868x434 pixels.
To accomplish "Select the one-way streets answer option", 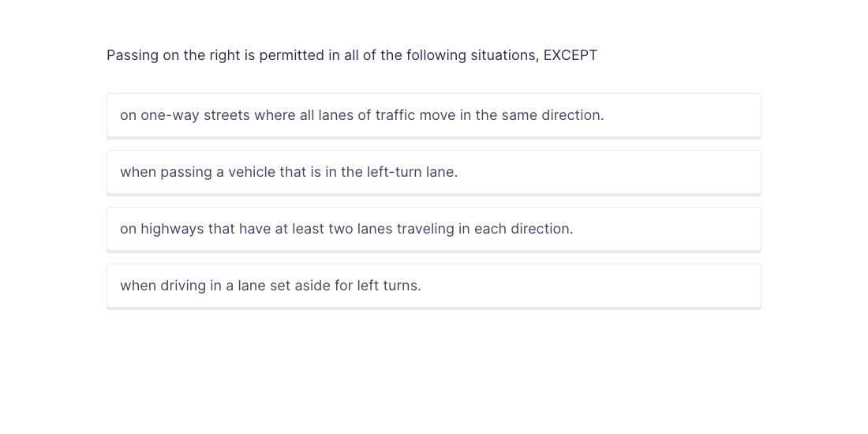I will coord(361,115).
